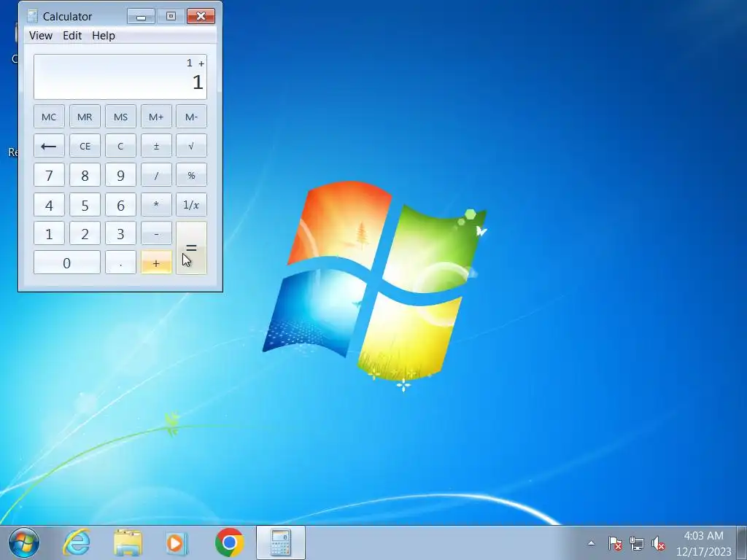Image resolution: width=747 pixels, height=560 pixels.
Task: Click the percent button
Action: pos(192,175)
